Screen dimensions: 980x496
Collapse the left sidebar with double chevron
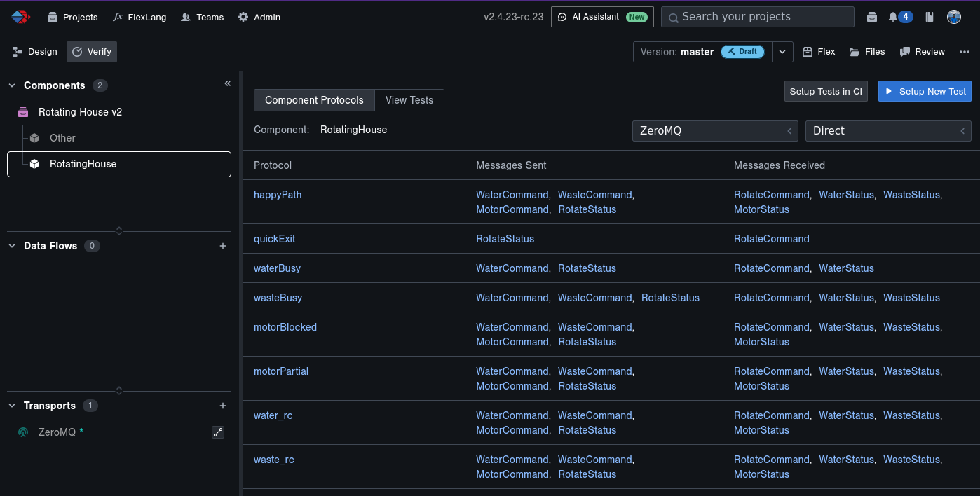pyautogui.click(x=227, y=83)
